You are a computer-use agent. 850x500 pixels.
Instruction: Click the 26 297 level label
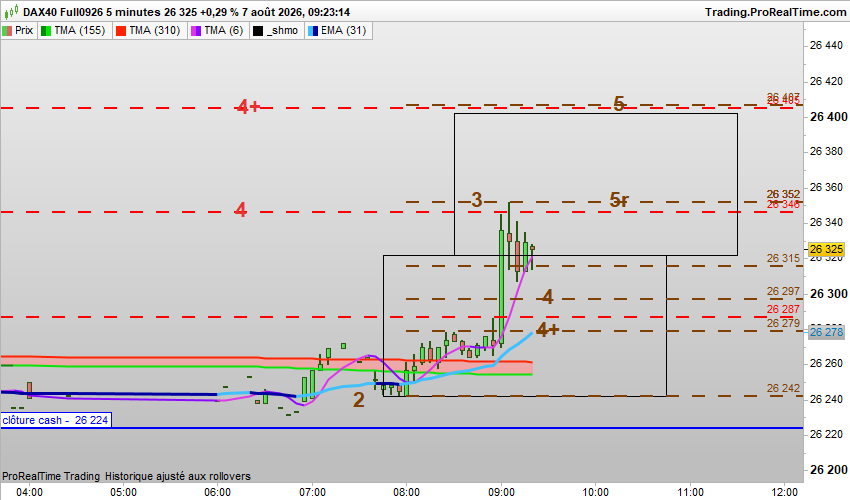click(x=783, y=291)
